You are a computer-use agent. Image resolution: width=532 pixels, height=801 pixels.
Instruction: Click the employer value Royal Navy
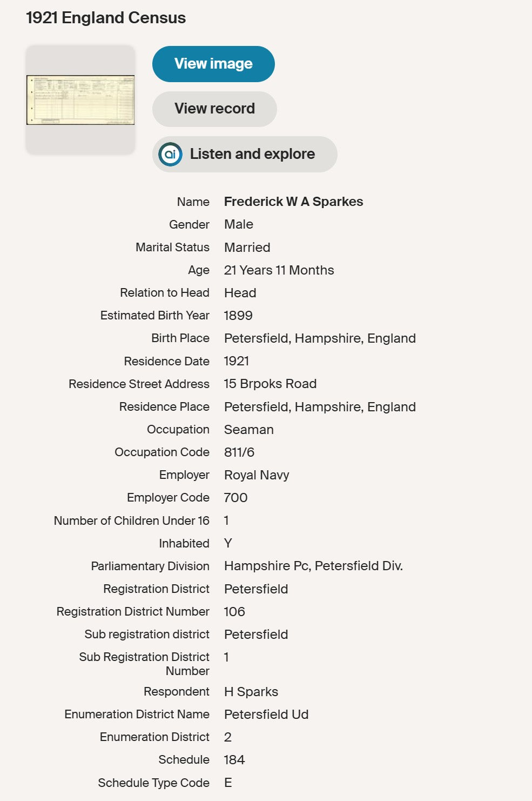coord(257,475)
